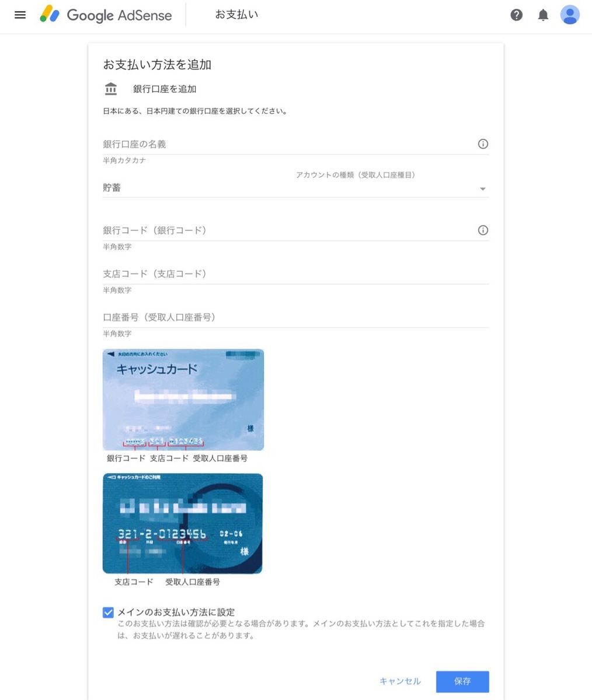Click the dark blue 321-2-0123456 card image
Image resolution: width=592 pixels, height=700 pixels.
[x=183, y=523]
